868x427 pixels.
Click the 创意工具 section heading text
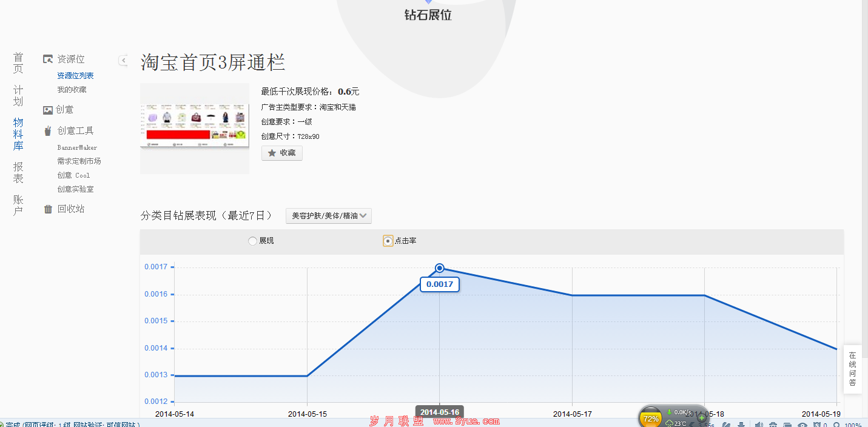coord(76,130)
